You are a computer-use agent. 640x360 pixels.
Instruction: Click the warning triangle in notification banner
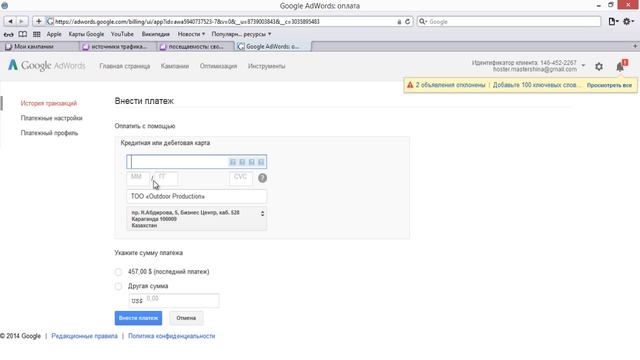pos(410,85)
